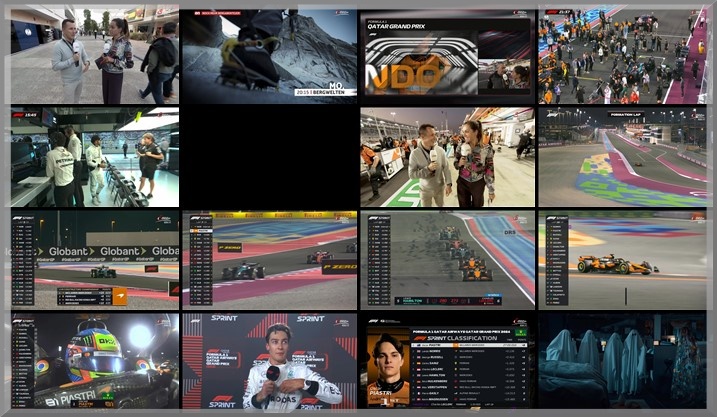Select the Pirelli P Zero corner thumbnail
The height and width of the screenshot is (417, 717).
(269, 260)
